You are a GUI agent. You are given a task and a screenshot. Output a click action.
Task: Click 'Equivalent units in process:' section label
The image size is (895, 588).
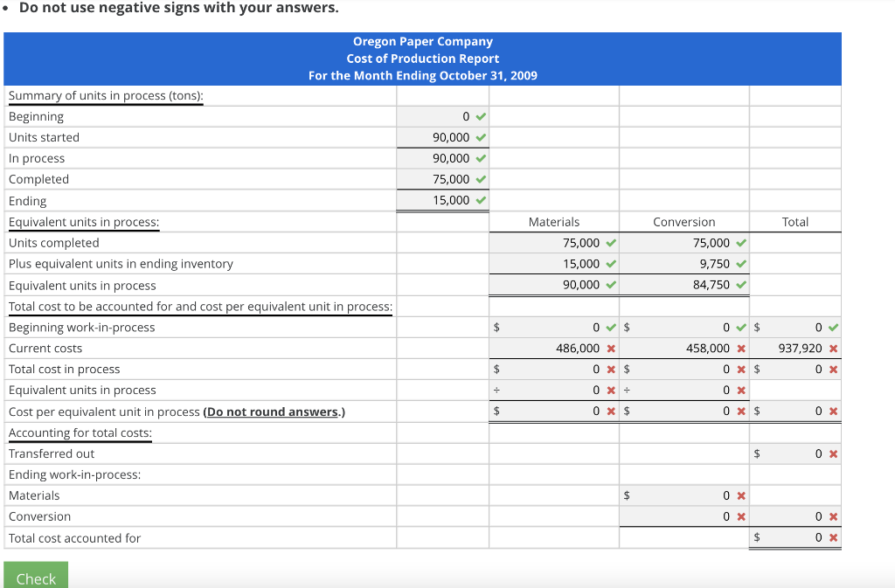pos(84,222)
